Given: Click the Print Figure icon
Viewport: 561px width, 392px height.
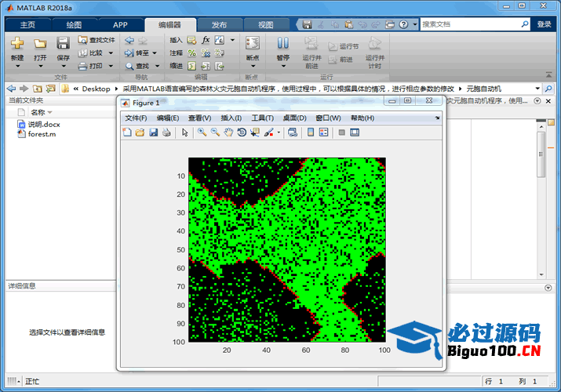Looking at the screenshot, I should coord(166,132).
